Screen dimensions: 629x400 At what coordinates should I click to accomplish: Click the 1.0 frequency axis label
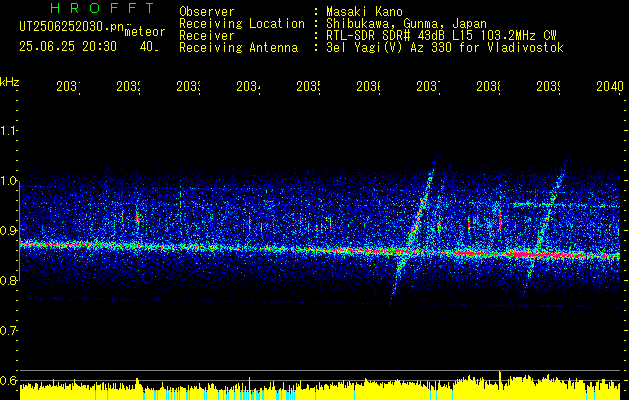[8, 181]
